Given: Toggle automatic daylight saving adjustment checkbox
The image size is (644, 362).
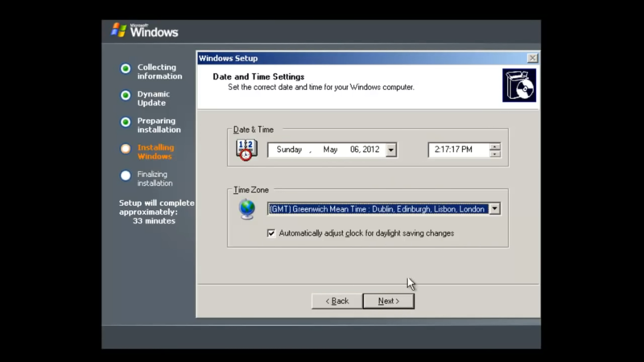Looking at the screenshot, I should coord(271,233).
